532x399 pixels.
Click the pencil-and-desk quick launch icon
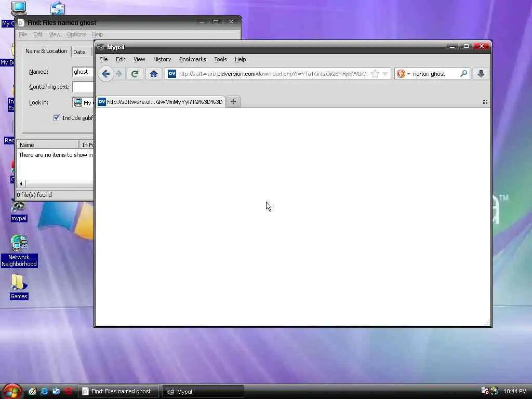click(32, 391)
